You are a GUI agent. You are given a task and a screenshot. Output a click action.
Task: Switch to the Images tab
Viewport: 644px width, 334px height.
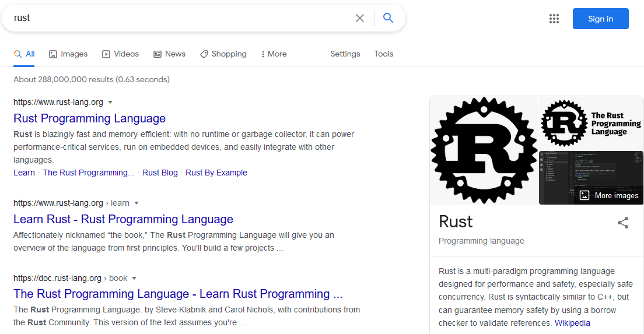tap(68, 54)
